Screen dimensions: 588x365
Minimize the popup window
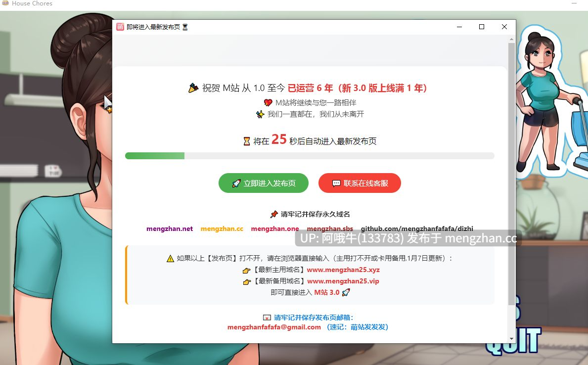459,27
